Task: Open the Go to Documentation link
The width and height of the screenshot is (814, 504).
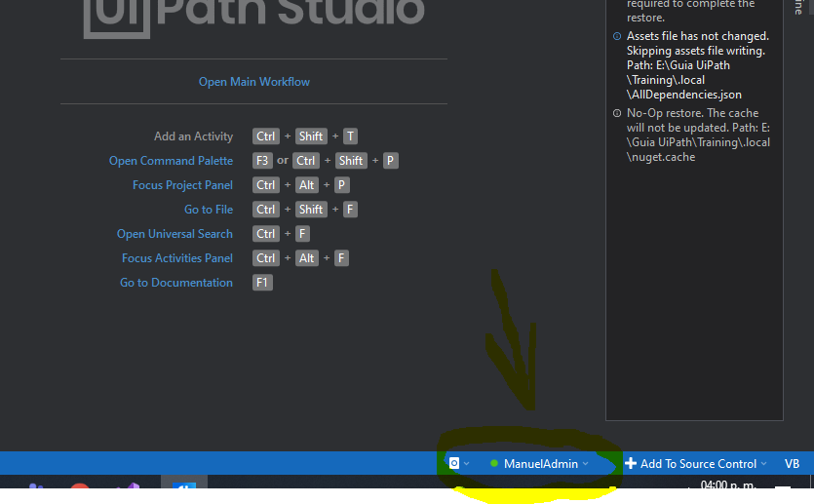Action: pos(176,283)
